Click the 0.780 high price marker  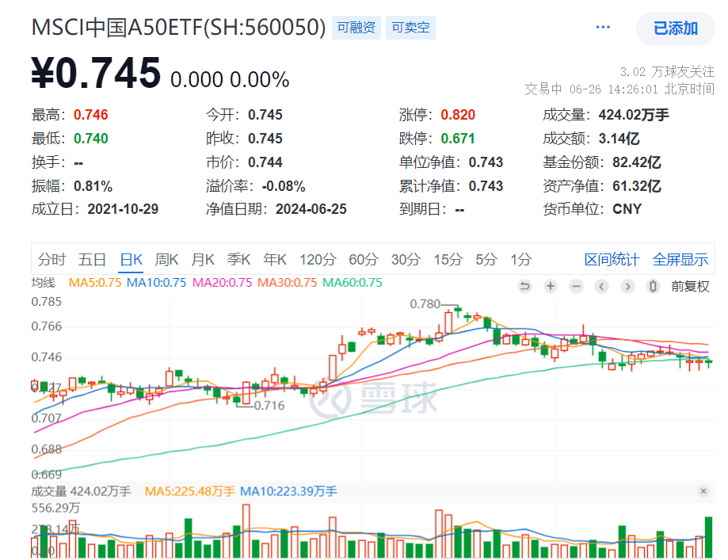click(425, 304)
